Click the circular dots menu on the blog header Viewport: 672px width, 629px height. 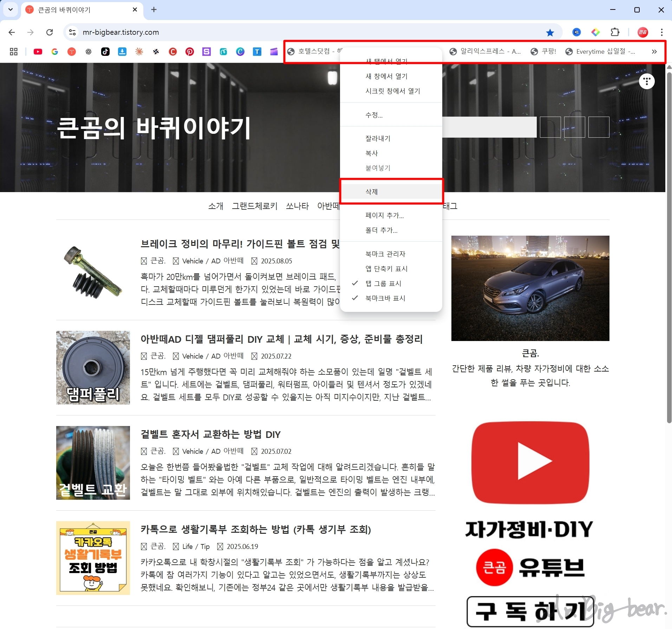[x=647, y=81]
